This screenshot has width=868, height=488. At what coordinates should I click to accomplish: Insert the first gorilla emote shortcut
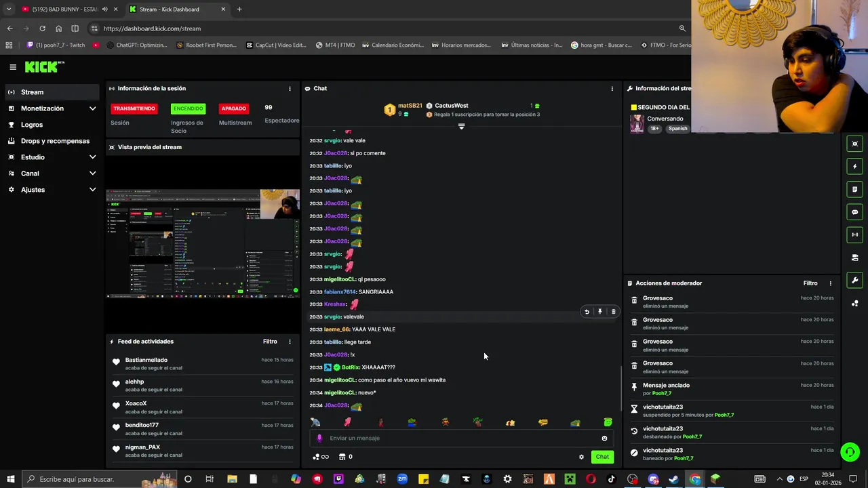tap(315, 422)
